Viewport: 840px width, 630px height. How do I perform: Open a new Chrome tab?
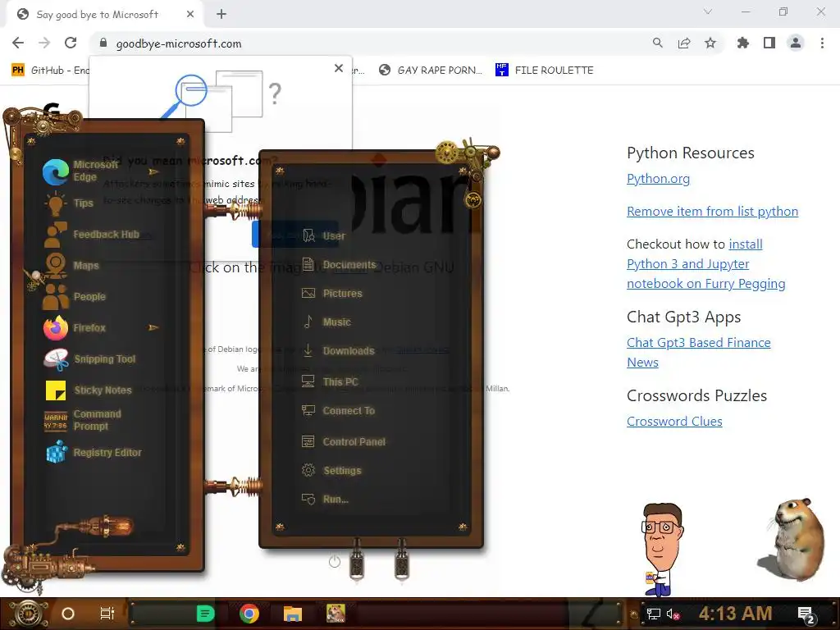(x=221, y=14)
